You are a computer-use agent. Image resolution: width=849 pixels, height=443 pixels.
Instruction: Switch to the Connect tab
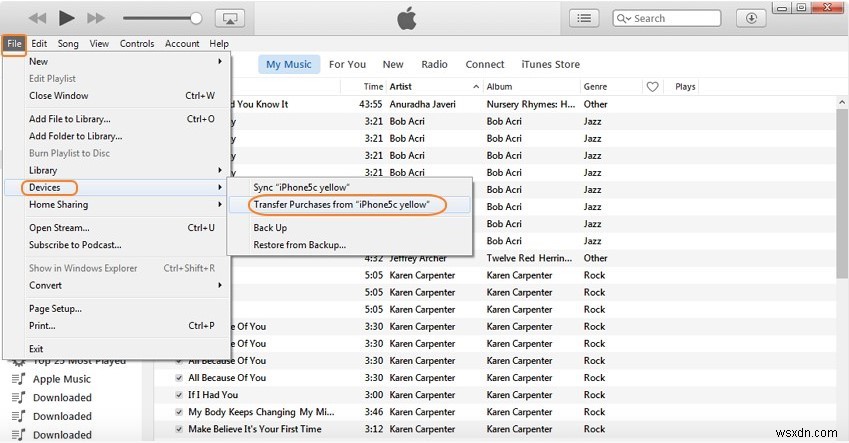[x=485, y=64]
